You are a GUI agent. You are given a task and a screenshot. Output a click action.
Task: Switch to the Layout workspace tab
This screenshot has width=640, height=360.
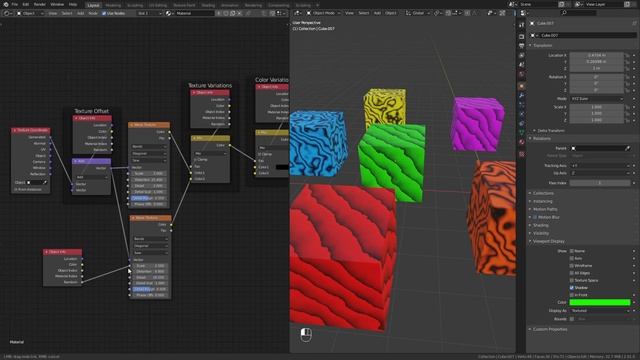pos(93,5)
